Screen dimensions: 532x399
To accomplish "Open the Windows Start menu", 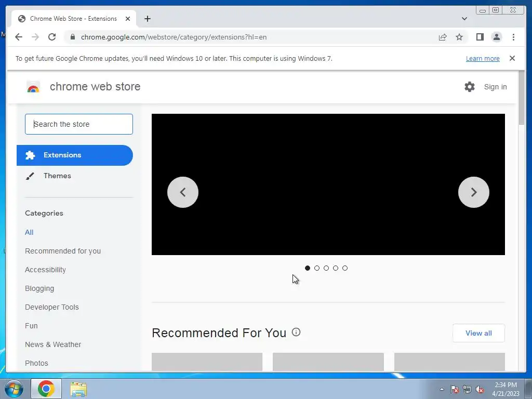I will (13, 389).
